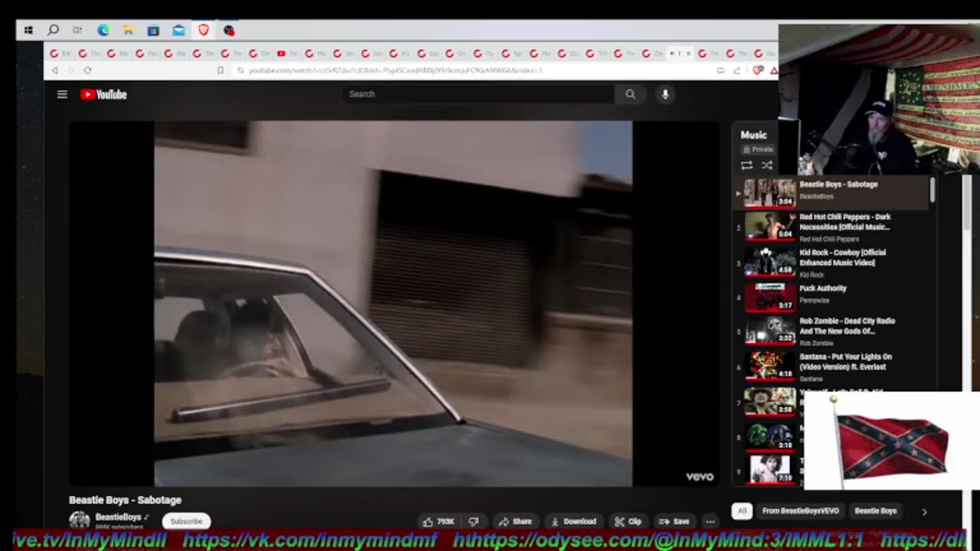This screenshot has width=980, height=551.
Task: Share the Sabotage video
Action: coord(515,521)
